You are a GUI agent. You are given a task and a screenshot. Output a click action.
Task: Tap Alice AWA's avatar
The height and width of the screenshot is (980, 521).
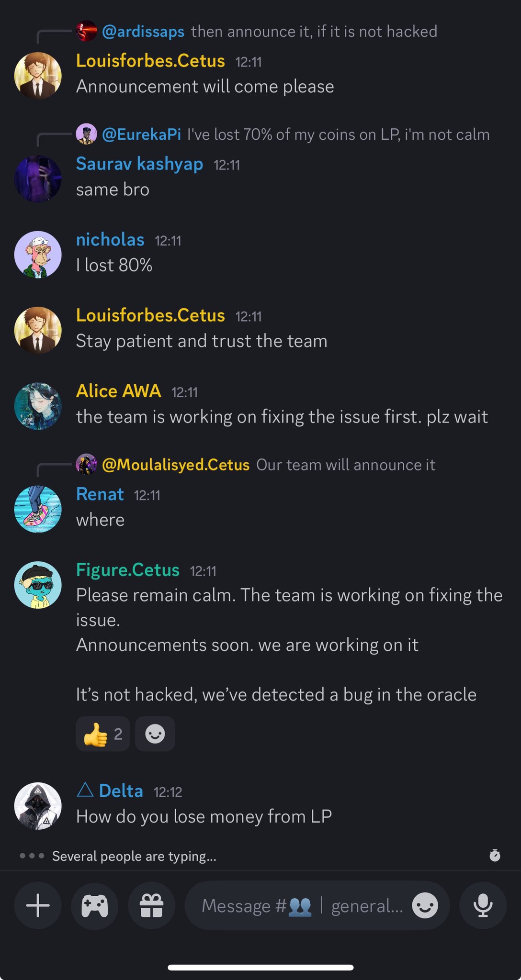[x=38, y=406]
